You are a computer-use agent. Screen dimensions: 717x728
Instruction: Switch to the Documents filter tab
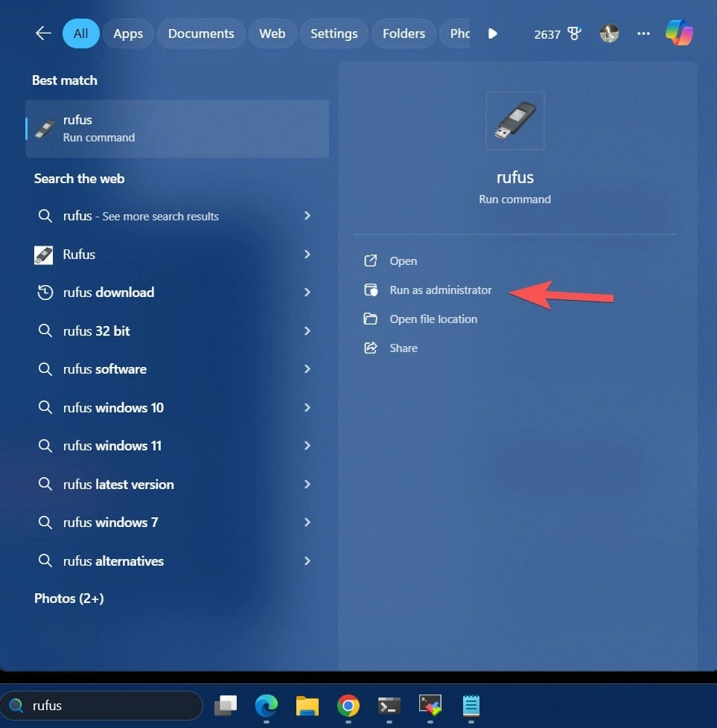point(201,33)
